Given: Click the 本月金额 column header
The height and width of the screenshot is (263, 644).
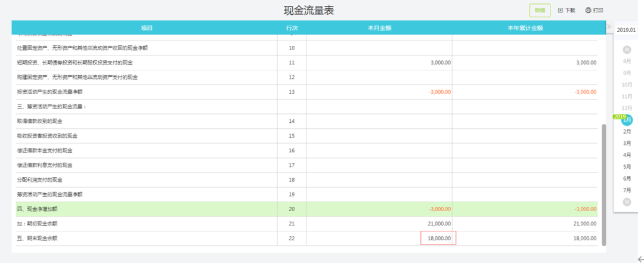Looking at the screenshot, I should pos(379,28).
